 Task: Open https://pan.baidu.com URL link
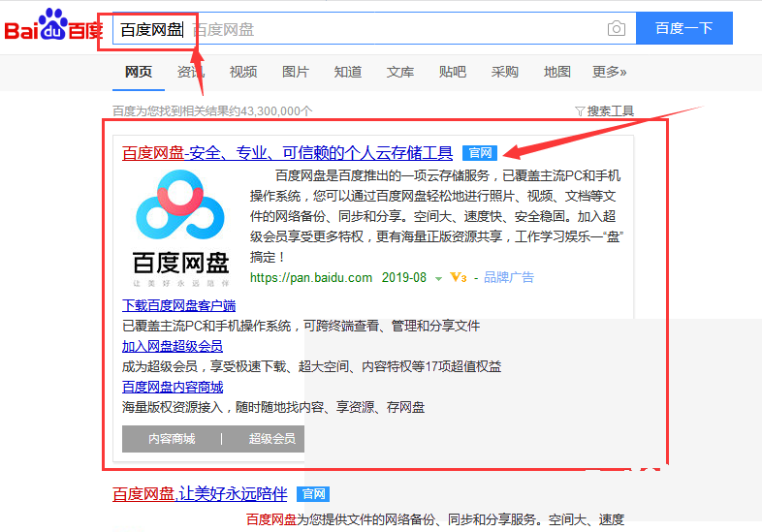click(x=311, y=277)
